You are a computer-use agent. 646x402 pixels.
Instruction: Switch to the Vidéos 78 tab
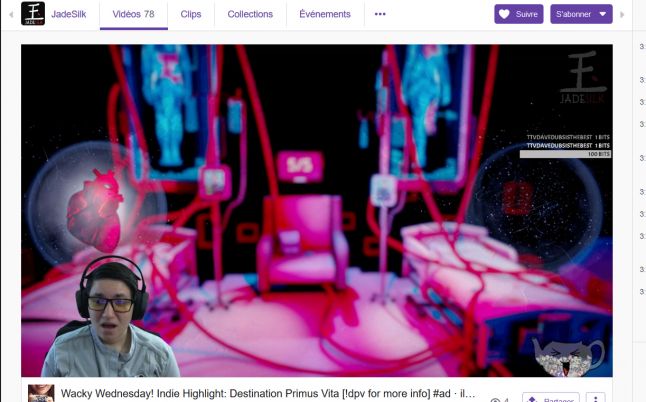tap(133, 14)
